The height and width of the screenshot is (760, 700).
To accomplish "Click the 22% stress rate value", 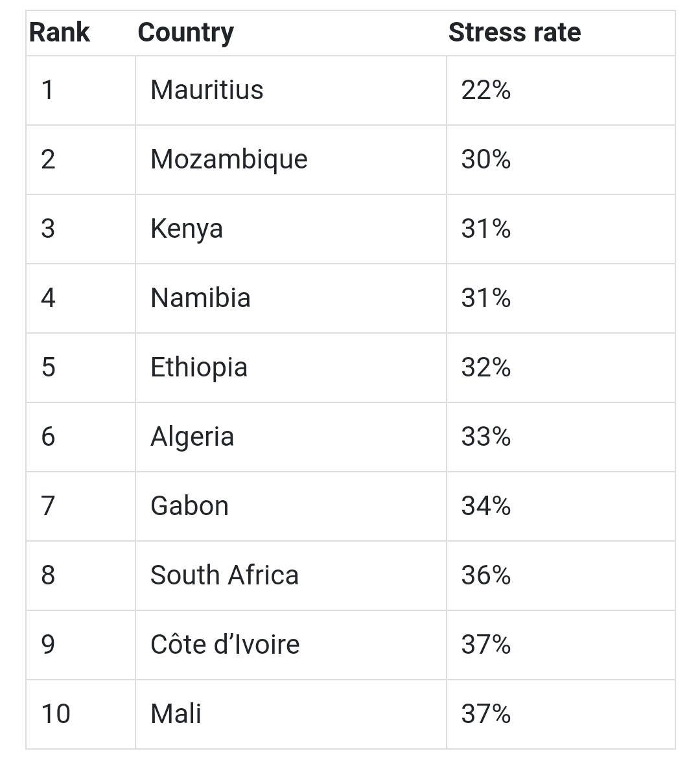I will pyautogui.click(x=486, y=90).
